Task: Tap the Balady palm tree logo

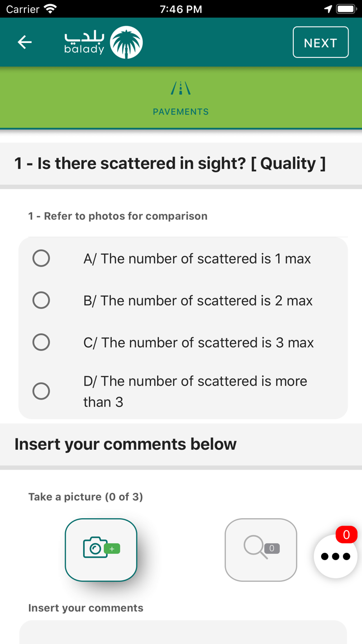Action: [x=127, y=42]
